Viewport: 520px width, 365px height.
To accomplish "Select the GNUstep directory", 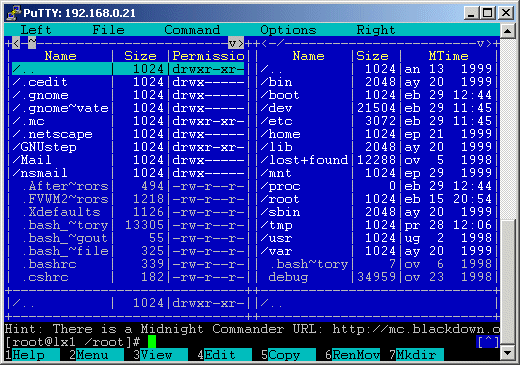I will click(128, 147).
